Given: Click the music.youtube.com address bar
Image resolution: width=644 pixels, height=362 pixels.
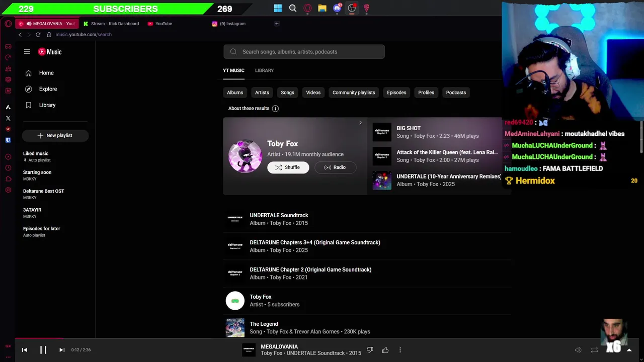Looking at the screenshot, I should [x=84, y=35].
